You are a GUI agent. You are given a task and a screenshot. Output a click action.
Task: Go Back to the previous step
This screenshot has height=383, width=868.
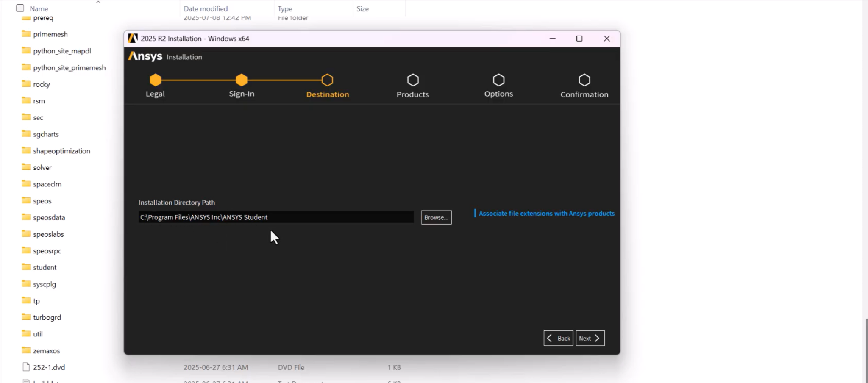click(558, 338)
